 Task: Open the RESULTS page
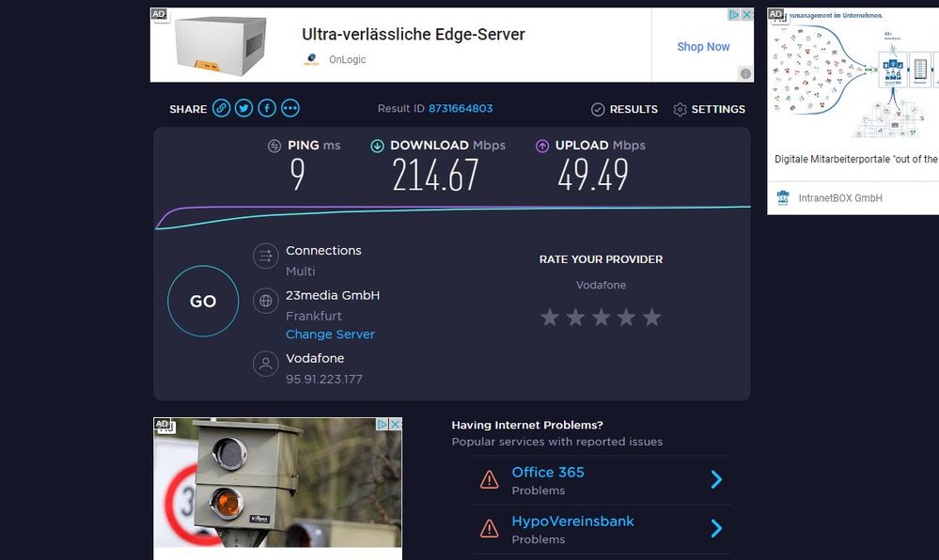coord(625,109)
